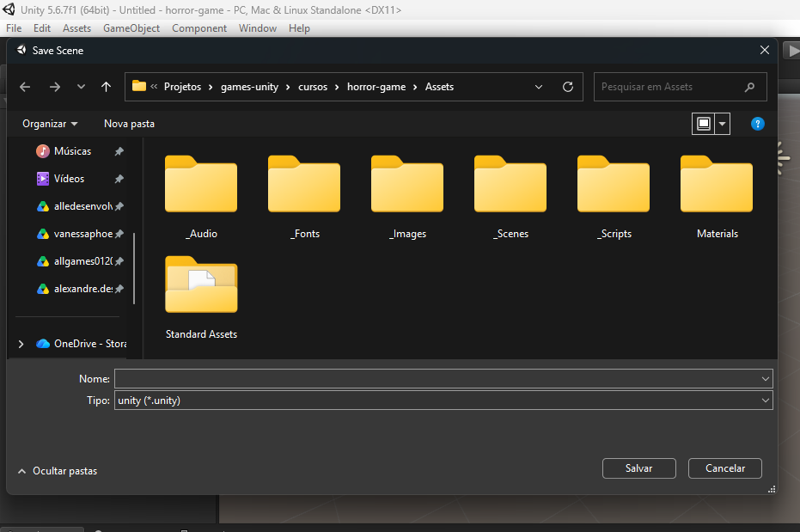This screenshot has height=532, width=800.
Task: Open the Unity Help menu
Action: pos(299,28)
